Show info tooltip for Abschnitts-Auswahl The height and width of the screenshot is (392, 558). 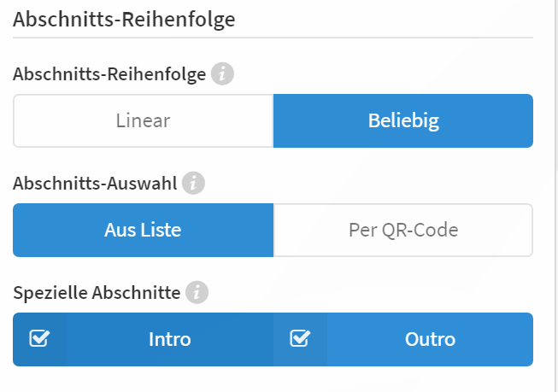coord(193,184)
